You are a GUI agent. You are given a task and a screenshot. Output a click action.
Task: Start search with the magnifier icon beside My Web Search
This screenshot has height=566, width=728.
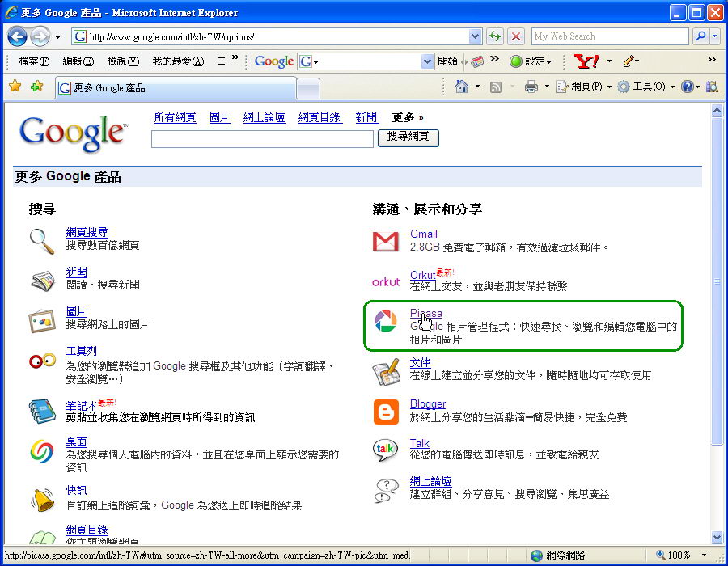(x=700, y=36)
